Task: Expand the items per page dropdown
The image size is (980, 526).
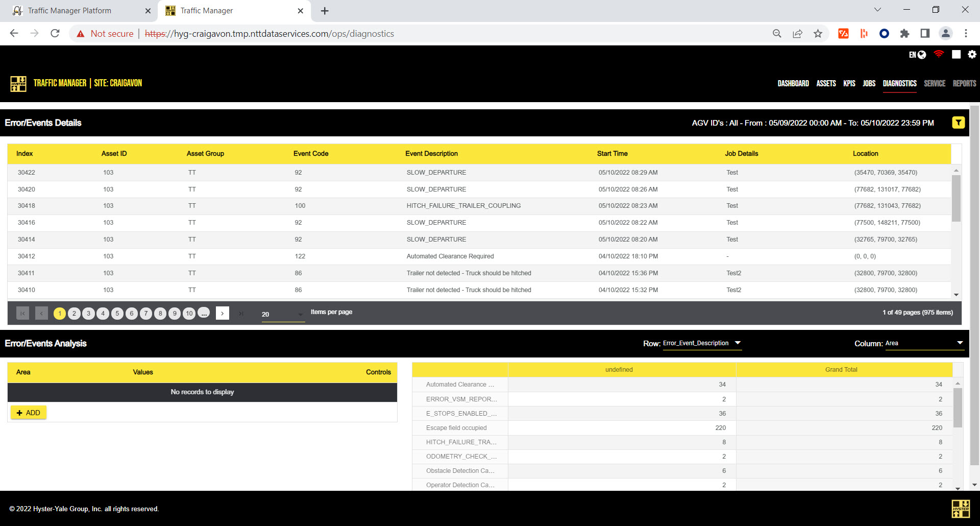Action: point(283,314)
